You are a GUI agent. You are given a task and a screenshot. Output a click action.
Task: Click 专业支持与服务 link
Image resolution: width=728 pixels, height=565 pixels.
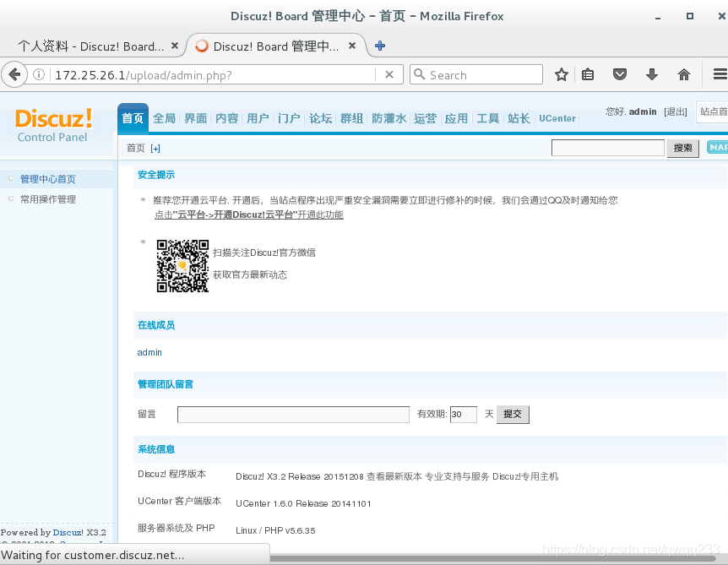coord(457,477)
